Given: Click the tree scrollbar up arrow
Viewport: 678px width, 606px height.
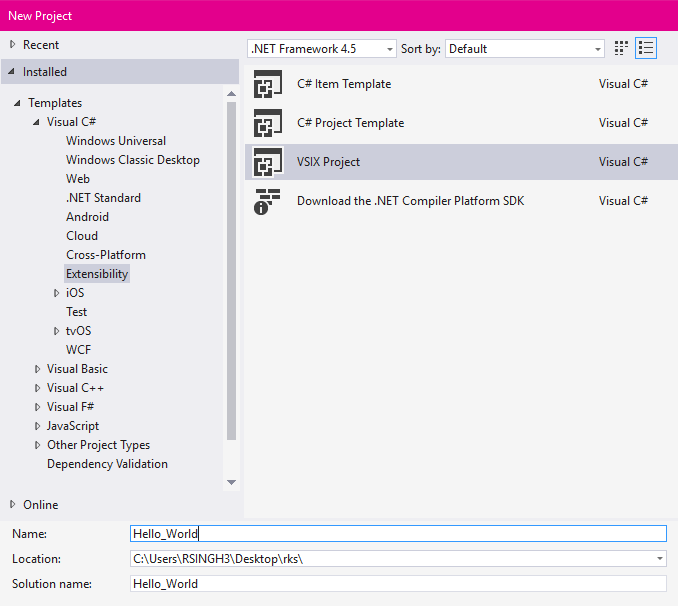Looking at the screenshot, I should pos(231,94).
